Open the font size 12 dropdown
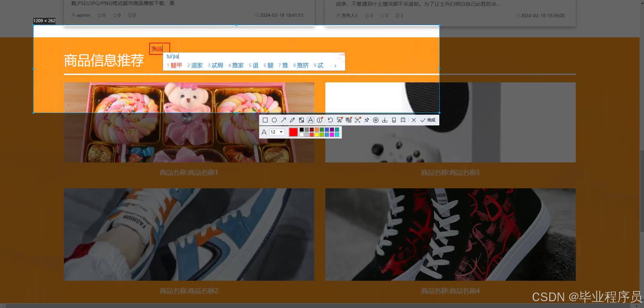The width and height of the screenshot is (644, 308). coord(277,132)
